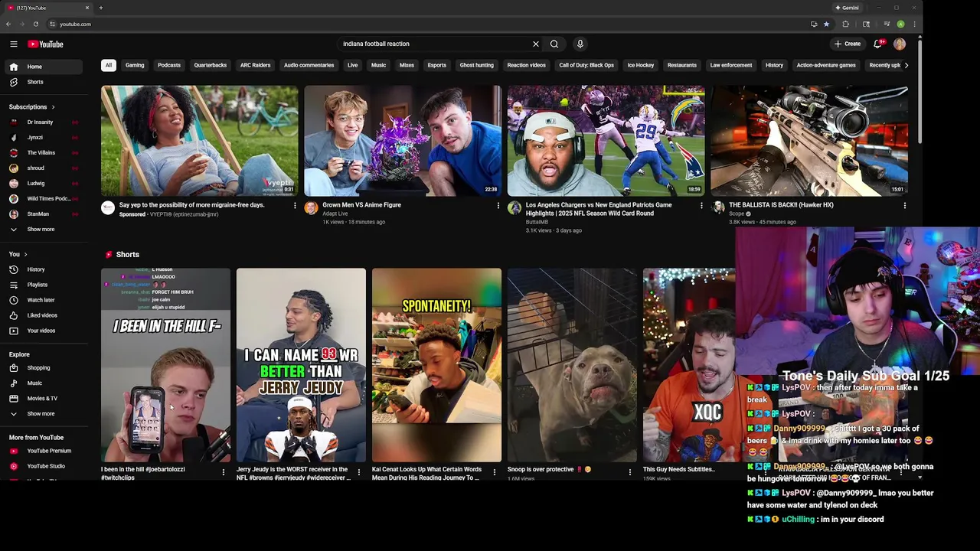Select the Law enforcement chip
The height and width of the screenshot is (551, 980).
[x=731, y=65]
